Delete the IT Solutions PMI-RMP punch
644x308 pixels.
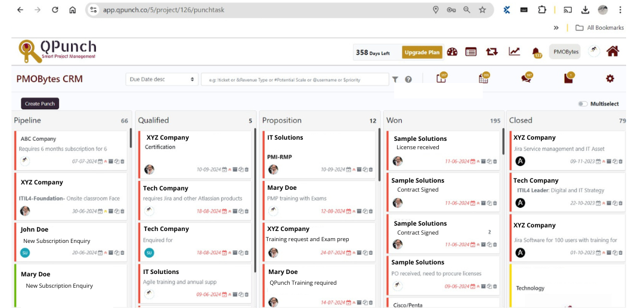(x=371, y=170)
